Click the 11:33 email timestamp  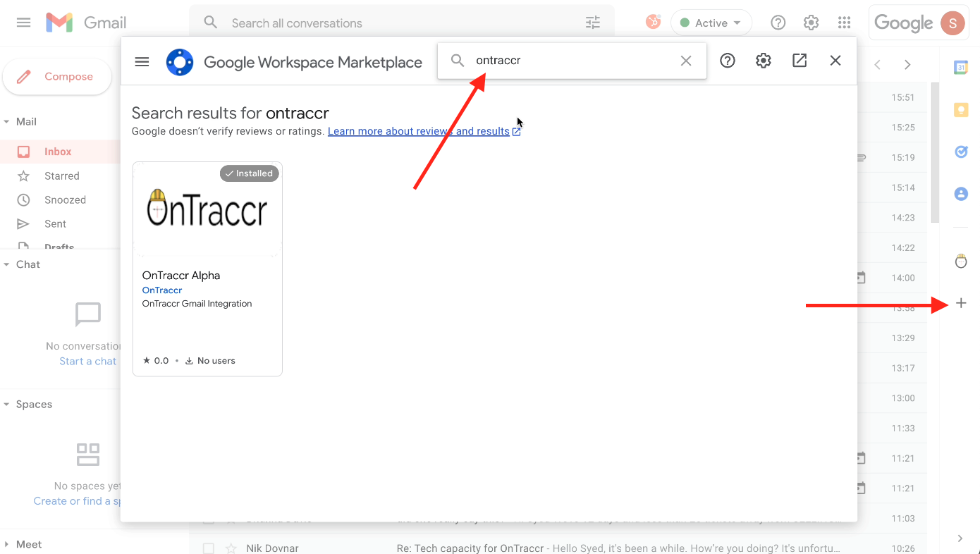(903, 428)
